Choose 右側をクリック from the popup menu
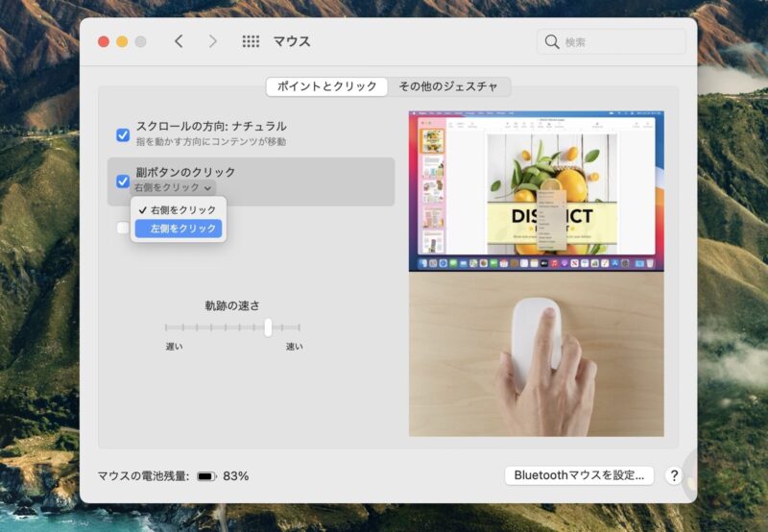The height and width of the screenshot is (532, 768). (x=179, y=210)
